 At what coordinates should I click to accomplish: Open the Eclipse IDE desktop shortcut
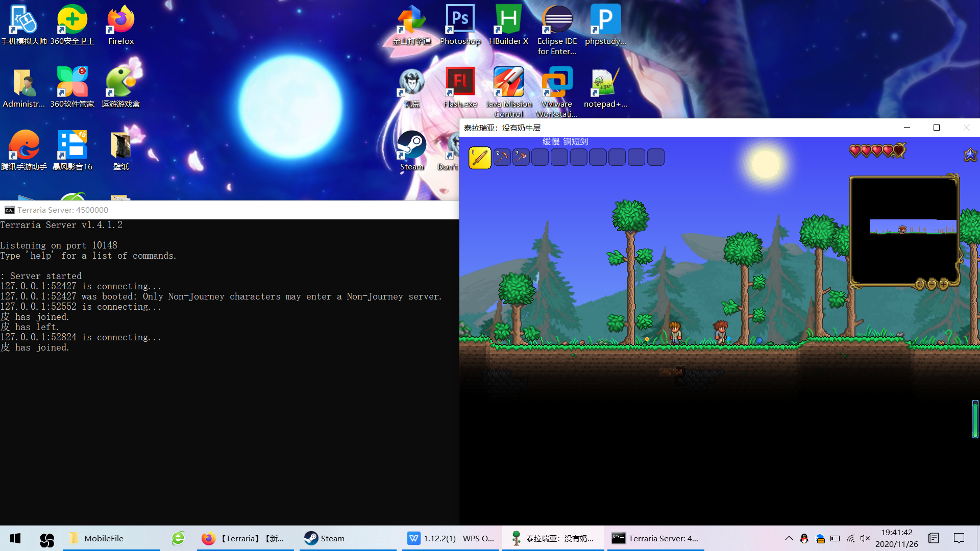coord(557,30)
